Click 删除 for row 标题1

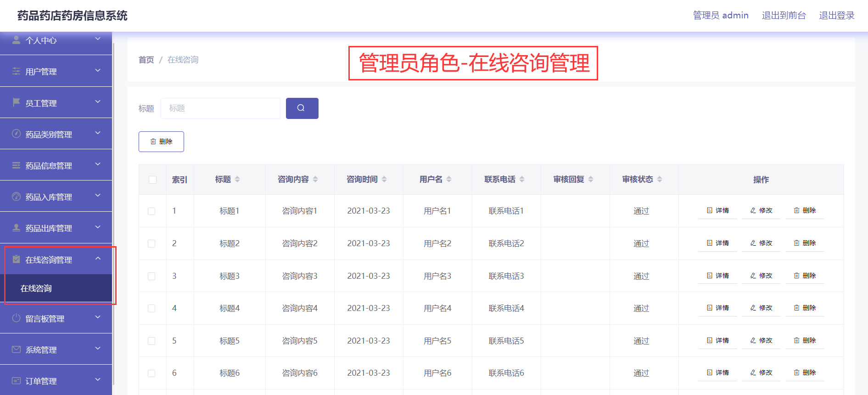pyautogui.click(x=805, y=210)
